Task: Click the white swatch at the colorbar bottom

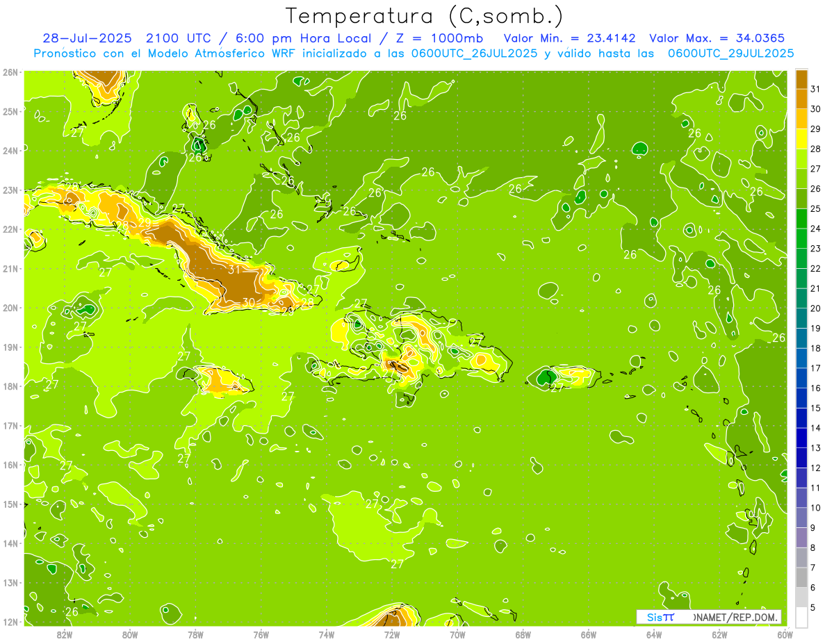Action: (x=801, y=617)
